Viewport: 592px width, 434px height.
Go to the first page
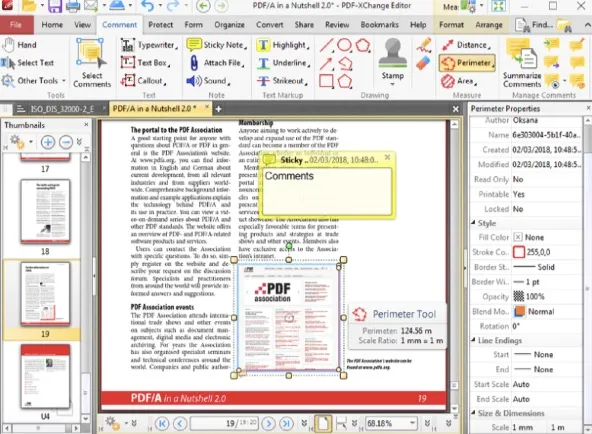(x=162, y=423)
